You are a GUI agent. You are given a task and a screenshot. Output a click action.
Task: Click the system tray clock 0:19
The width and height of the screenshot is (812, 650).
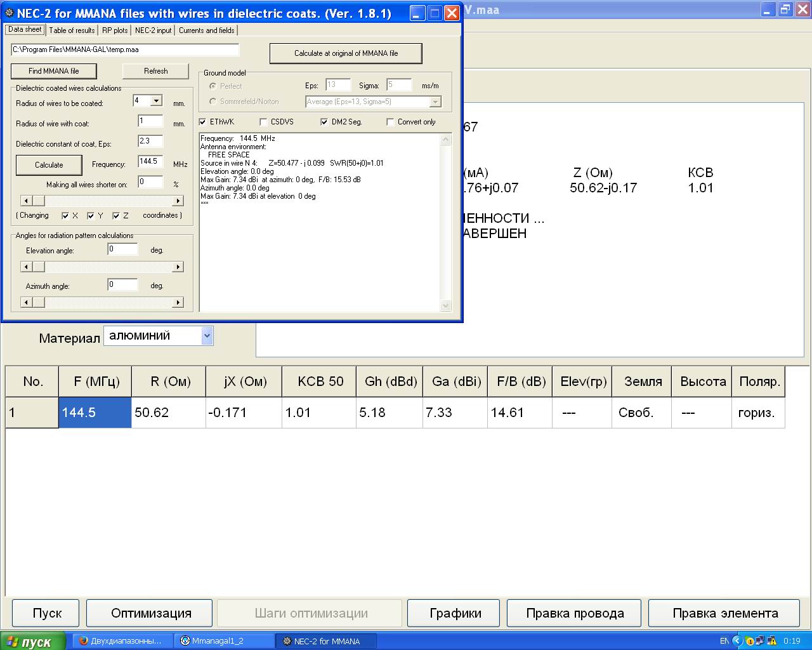792,641
